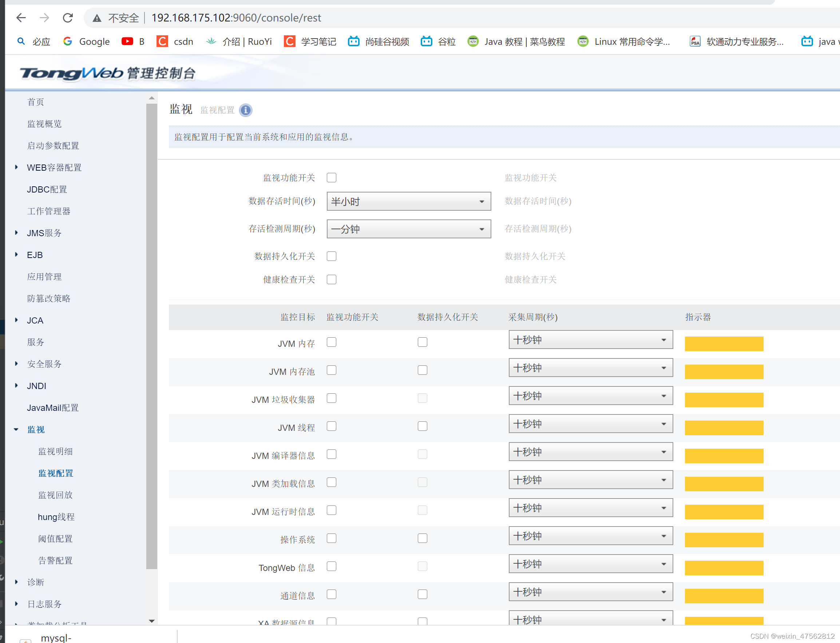Open the JDBC配置 sidebar link
The width and height of the screenshot is (840, 643).
[47, 189]
